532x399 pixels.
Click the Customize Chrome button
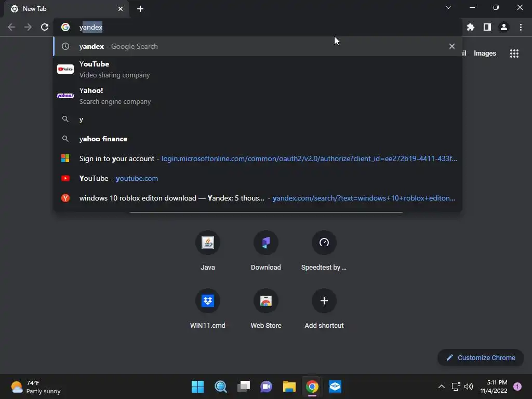481,357
